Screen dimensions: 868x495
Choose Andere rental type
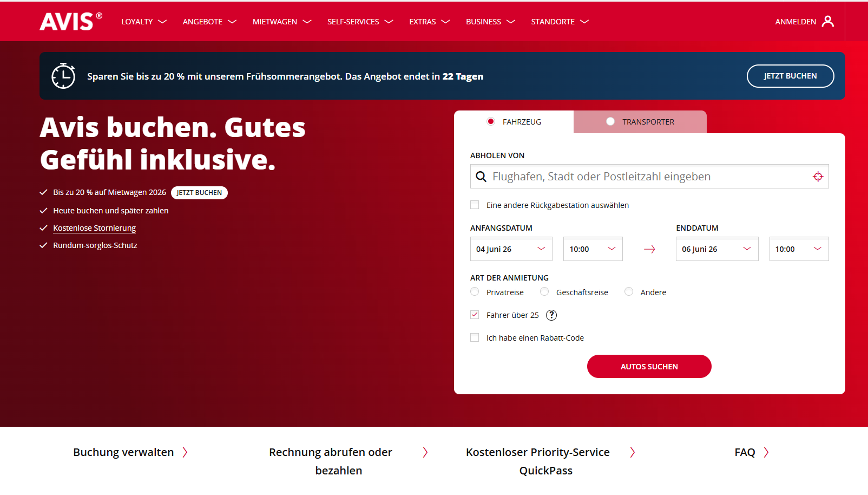pyautogui.click(x=629, y=291)
